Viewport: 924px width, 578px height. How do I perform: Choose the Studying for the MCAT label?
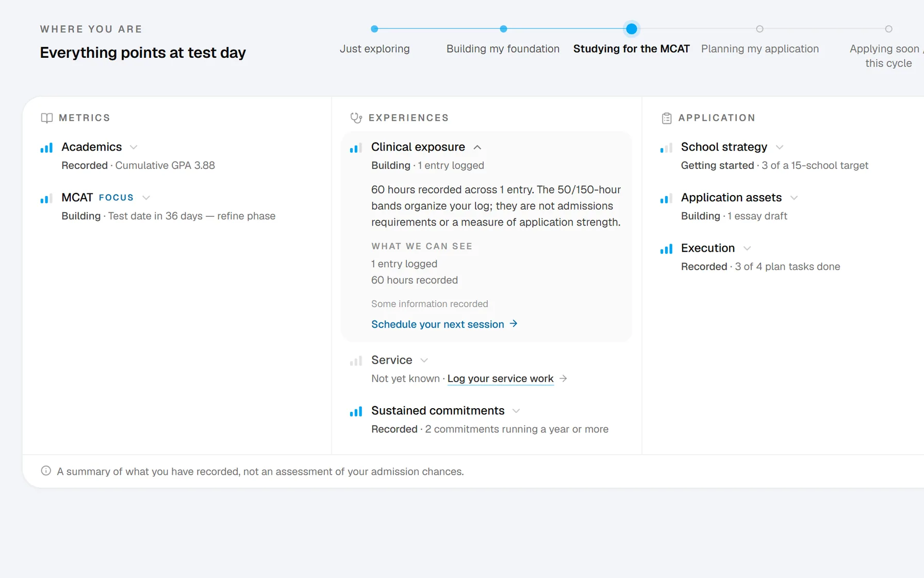click(631, 49)
